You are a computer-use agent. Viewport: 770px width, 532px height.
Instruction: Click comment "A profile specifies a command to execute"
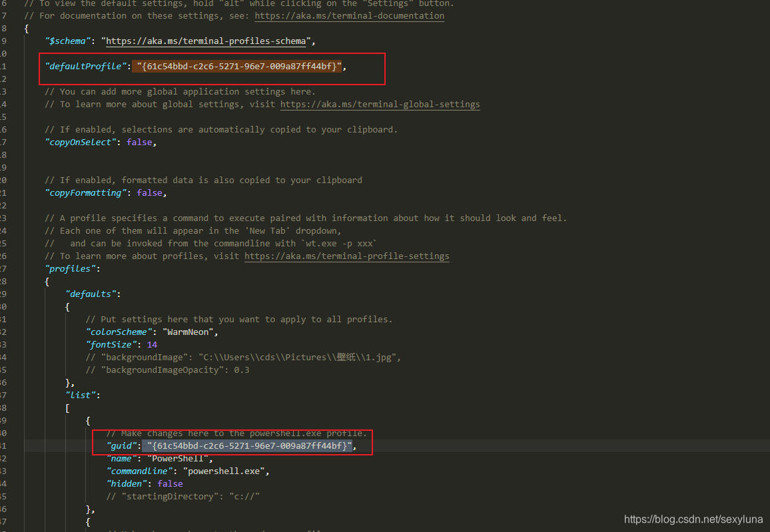[306, 218]
